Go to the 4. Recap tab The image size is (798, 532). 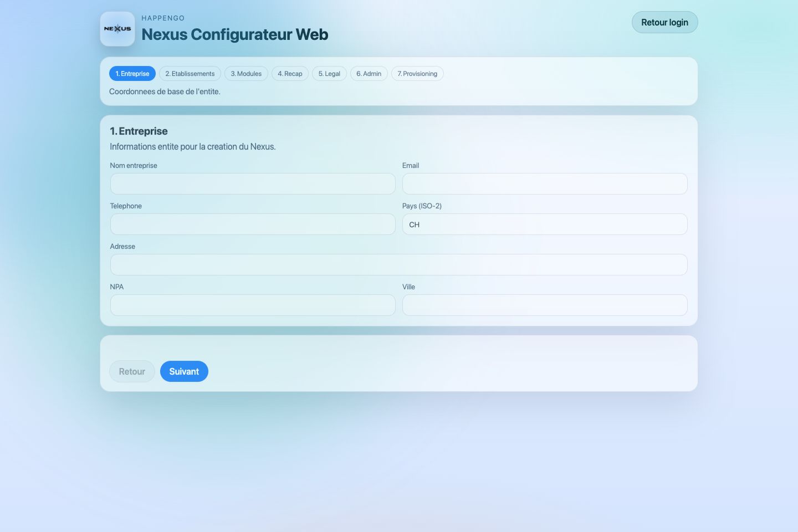click(290, 74)
